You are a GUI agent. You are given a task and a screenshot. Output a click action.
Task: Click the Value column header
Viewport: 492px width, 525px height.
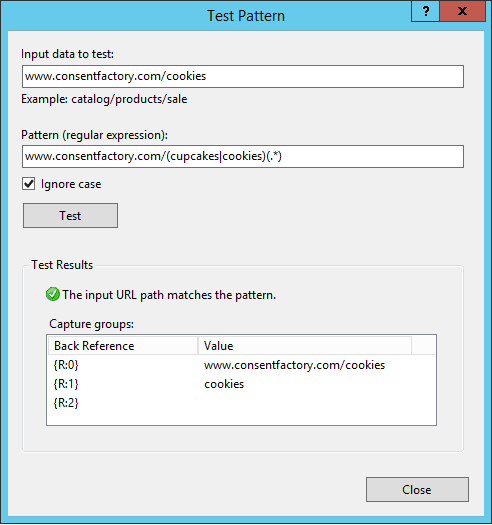click(x=305, y=346)
